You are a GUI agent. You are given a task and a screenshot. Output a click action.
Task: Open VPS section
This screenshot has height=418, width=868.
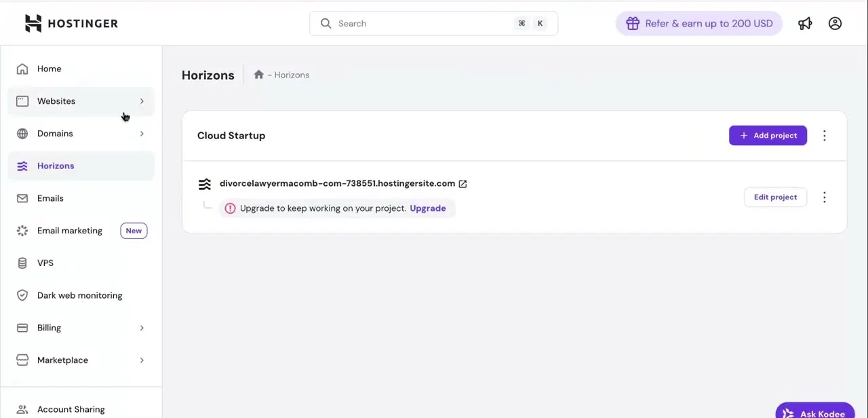coord(81,263)
